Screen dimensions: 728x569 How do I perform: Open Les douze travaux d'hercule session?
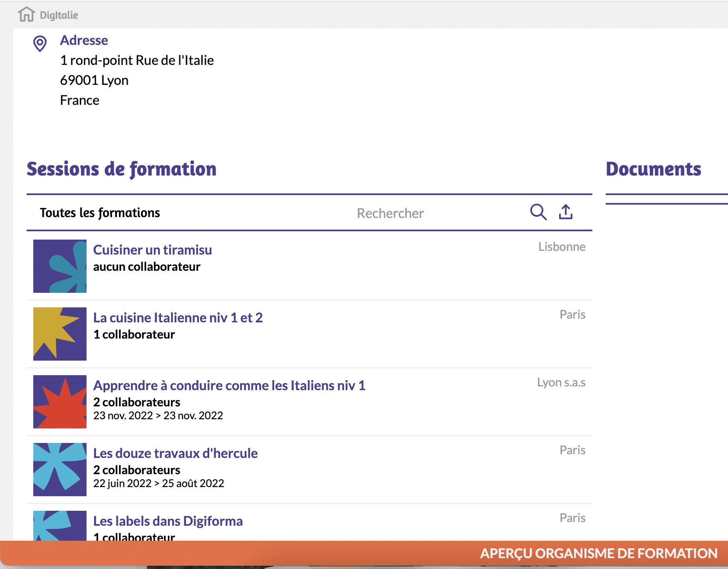point(176,453)
